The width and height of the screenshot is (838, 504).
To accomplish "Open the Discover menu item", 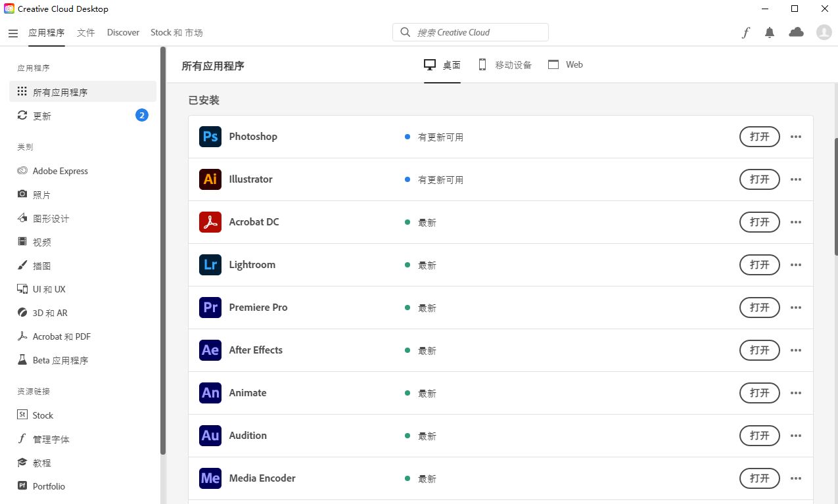I will (123, 32).
